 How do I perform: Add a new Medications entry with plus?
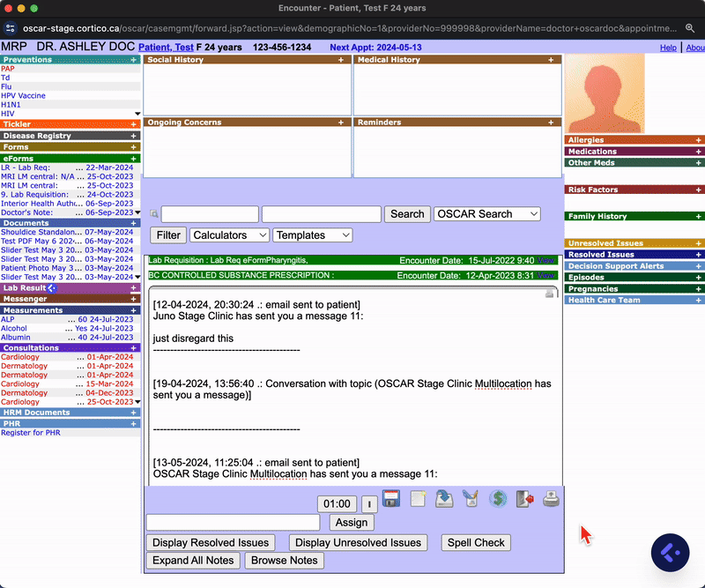coord(699,152)
